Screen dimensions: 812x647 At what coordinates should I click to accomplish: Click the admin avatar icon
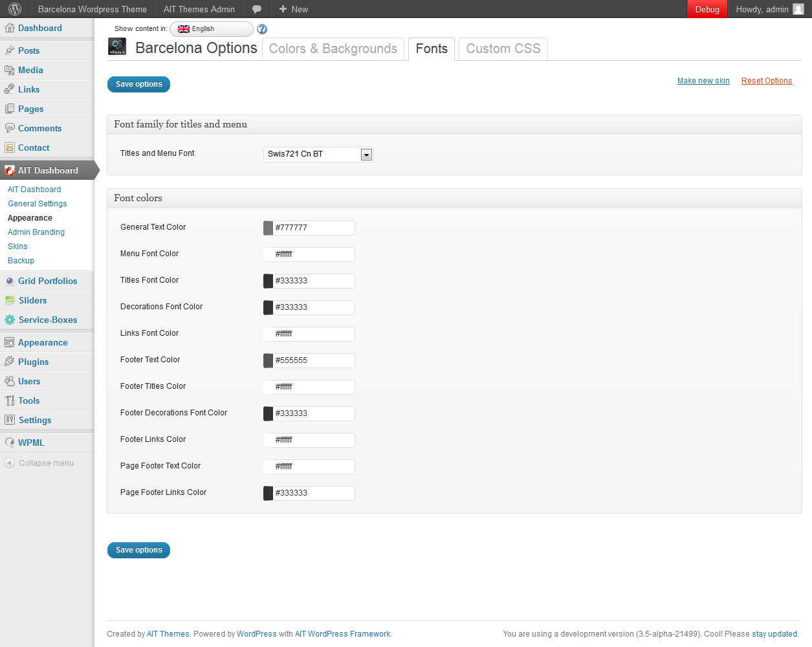coord(798,9)
